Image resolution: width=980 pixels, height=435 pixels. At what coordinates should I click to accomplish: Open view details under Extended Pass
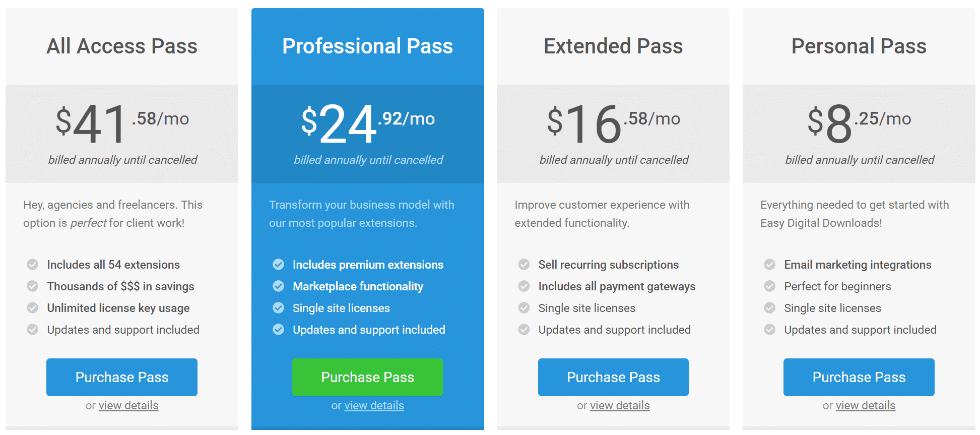tap(619, 405)
